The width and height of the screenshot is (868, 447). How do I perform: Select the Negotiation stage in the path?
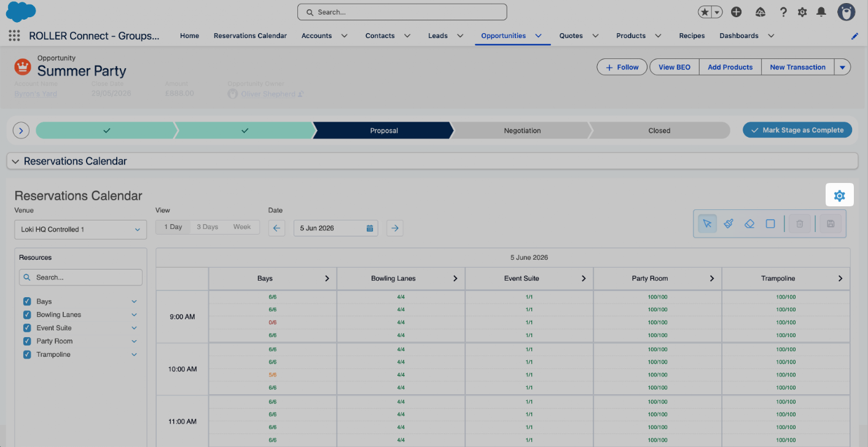pyautogui.click(x=522, y=130)
